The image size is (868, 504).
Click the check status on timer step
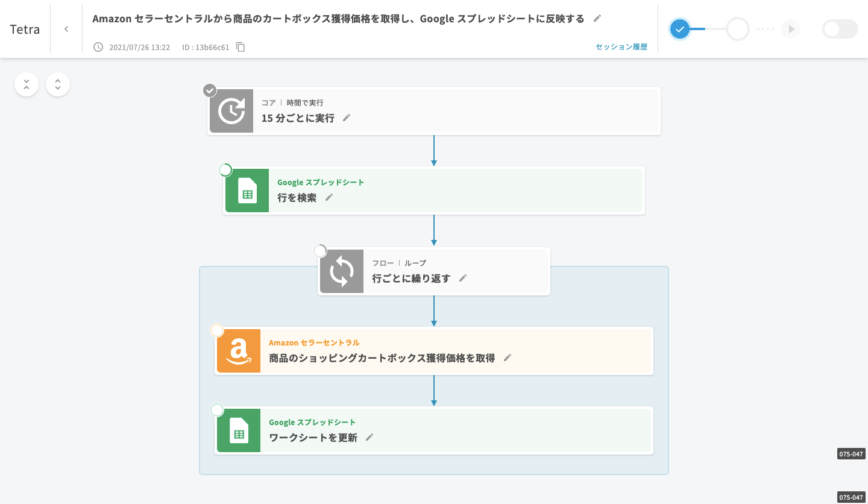210,90
